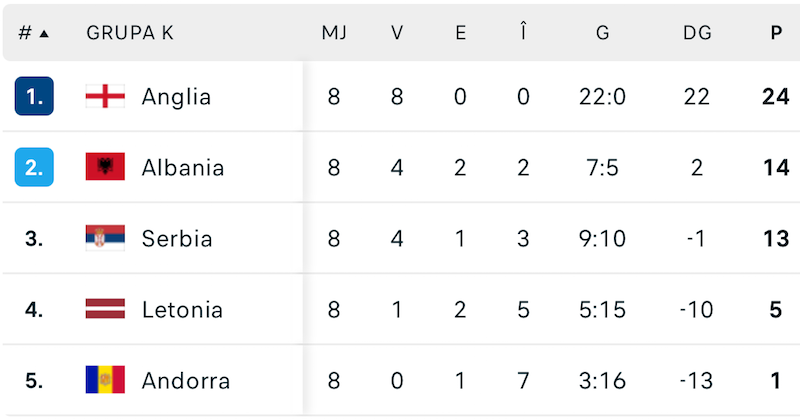Open the Letonia team page

pyautogui.click(x=182, y=309)
